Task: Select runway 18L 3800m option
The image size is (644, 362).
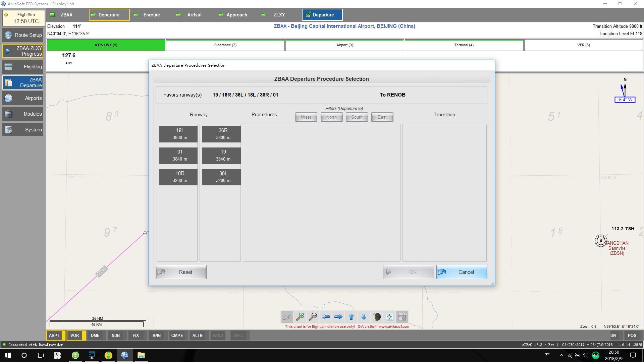Action: coord(179,133)
